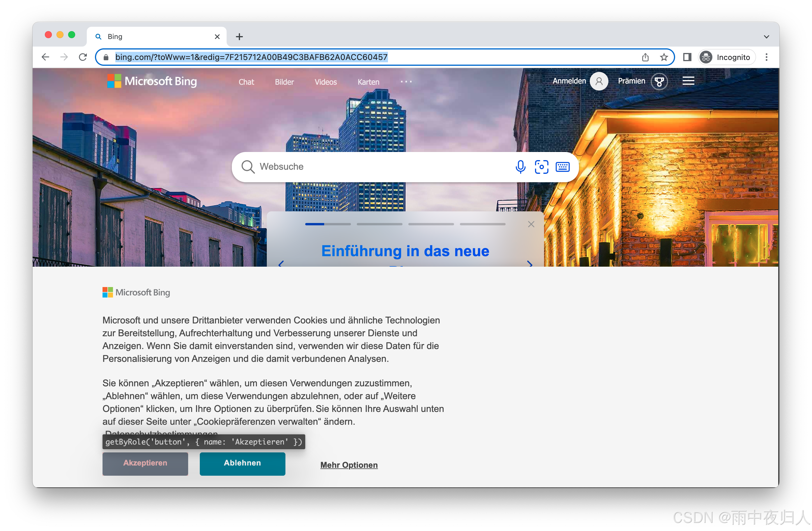Open visual search camera icon
The width and height of the screenshot is (812, 531).
[x=541, y=167]
